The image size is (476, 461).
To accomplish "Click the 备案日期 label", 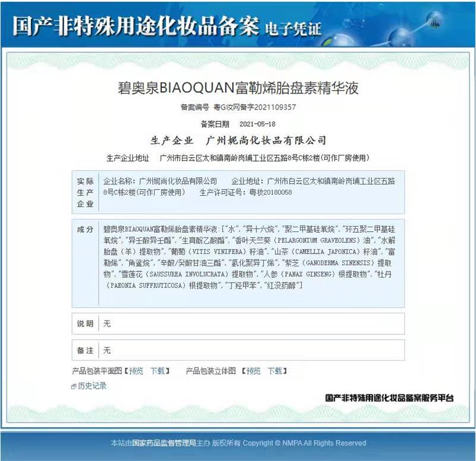I will [x=215, y=124].
